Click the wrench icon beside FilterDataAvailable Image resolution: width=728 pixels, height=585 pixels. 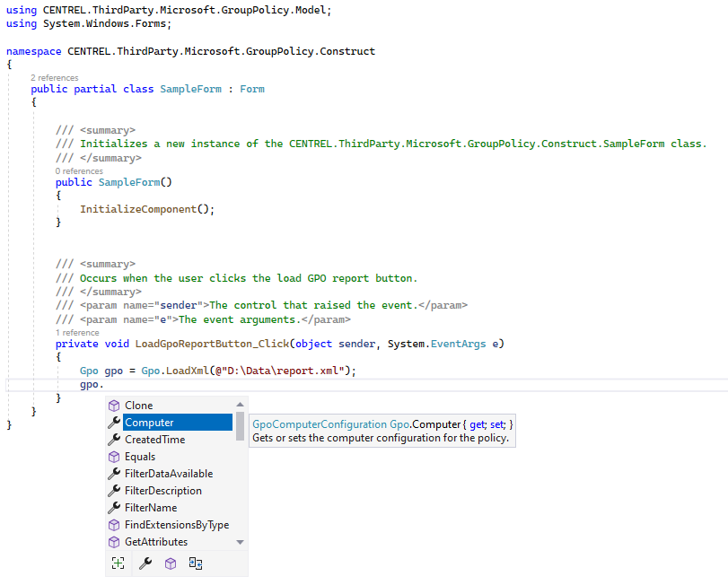[x=114, y=474]
